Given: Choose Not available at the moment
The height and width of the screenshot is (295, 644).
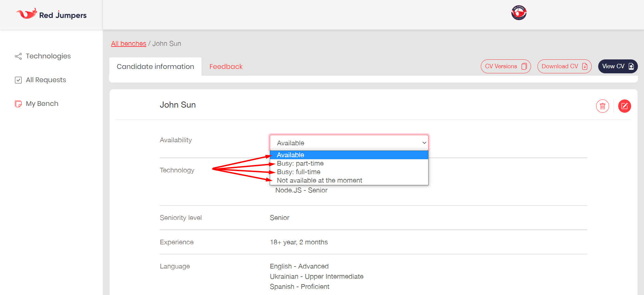Looking at the screenshot, I should click(349, 180).
